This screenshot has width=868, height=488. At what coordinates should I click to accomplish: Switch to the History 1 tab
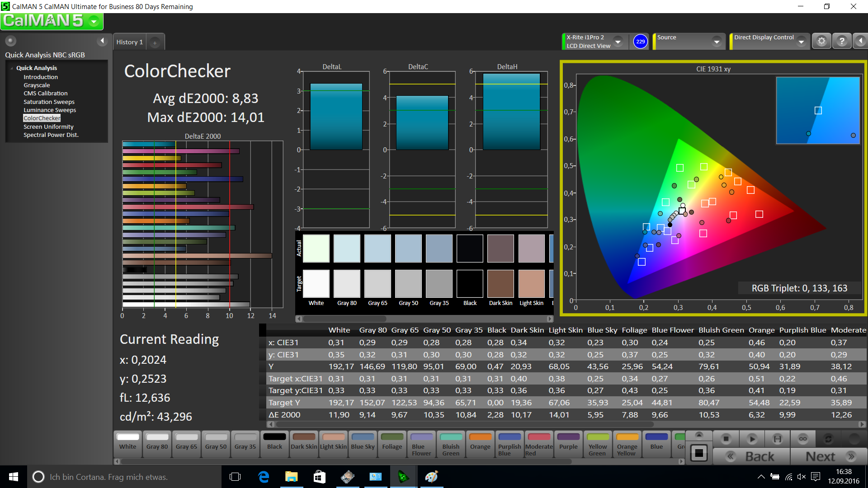[x=129, y=42]
